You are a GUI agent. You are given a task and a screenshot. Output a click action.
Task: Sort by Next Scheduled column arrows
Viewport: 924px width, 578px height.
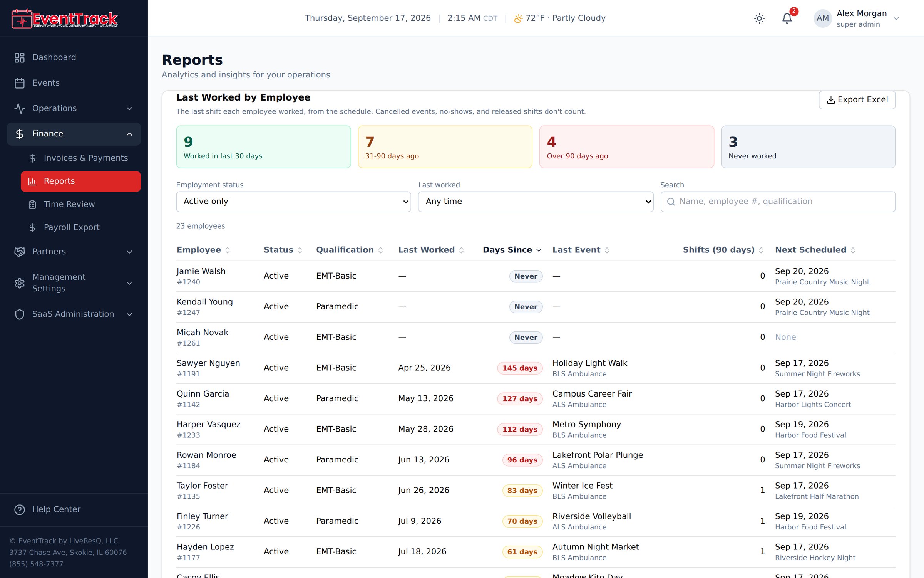[x=853, y=250]
